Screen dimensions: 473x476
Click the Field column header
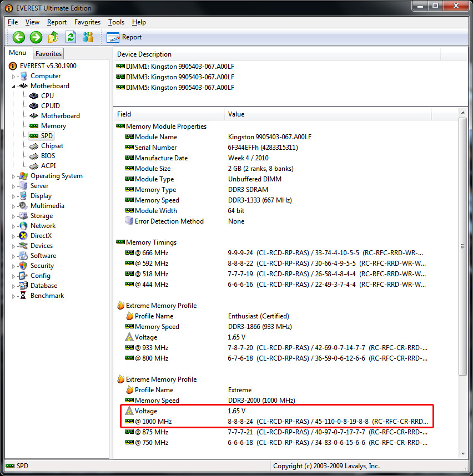pyautogui.click(x=169, y=114)
